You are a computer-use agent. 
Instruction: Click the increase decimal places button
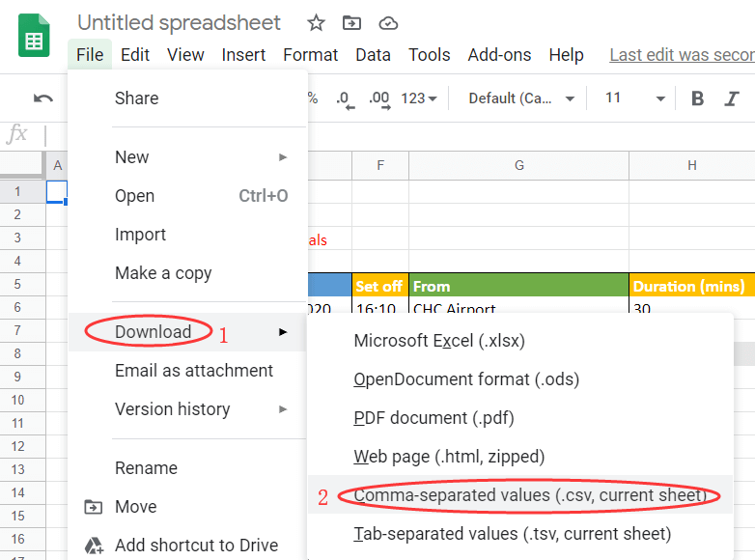pos(377,98)
